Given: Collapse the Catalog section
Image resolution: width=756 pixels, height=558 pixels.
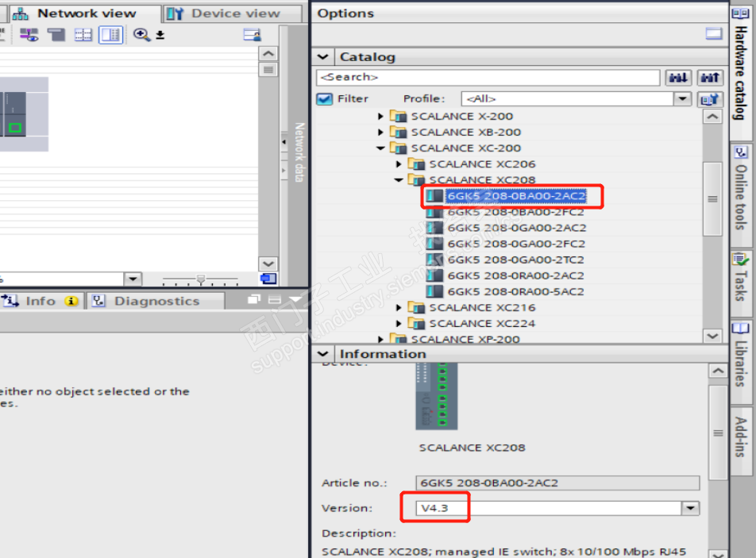Looking at the screenshot, I should 323,57.
